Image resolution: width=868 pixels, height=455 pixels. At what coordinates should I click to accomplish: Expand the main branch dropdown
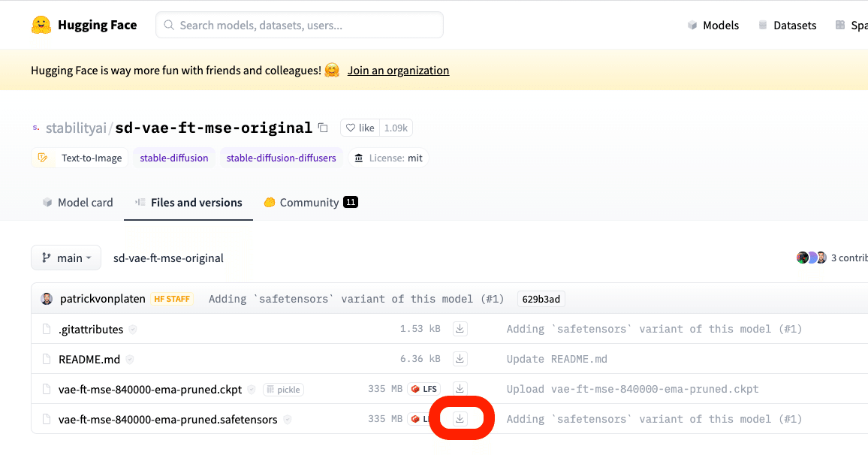click(66, 258)
